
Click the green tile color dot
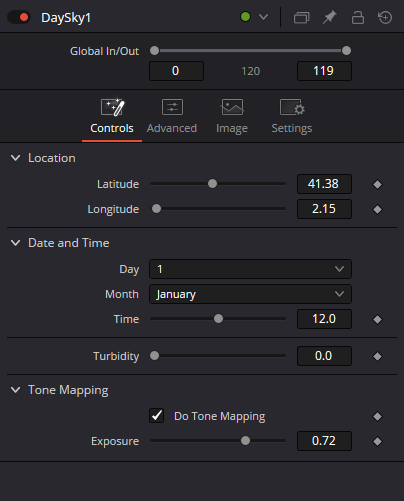pyautogui.click(x=245, y=17)
